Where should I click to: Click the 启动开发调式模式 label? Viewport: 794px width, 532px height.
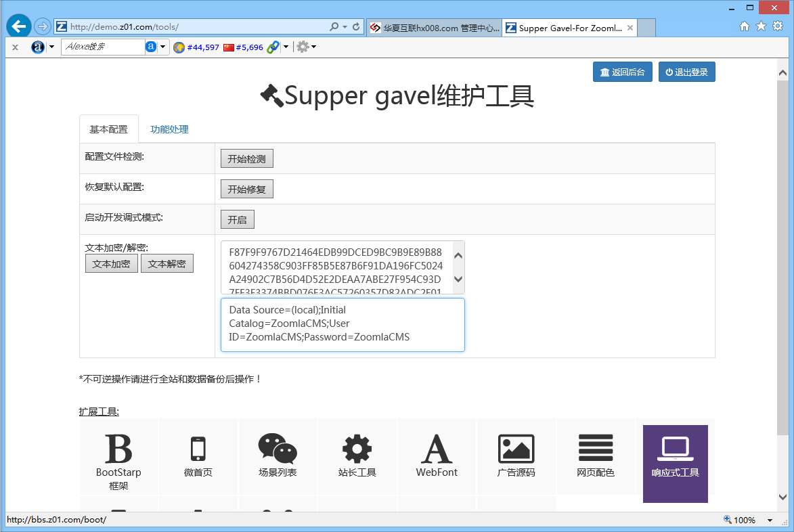coord(124,218)
